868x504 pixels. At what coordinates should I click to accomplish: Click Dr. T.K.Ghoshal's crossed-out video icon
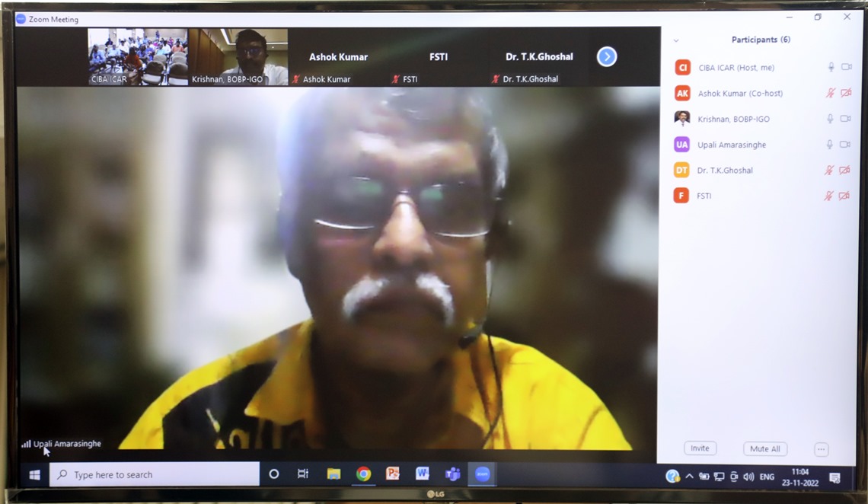pos(844,170)
